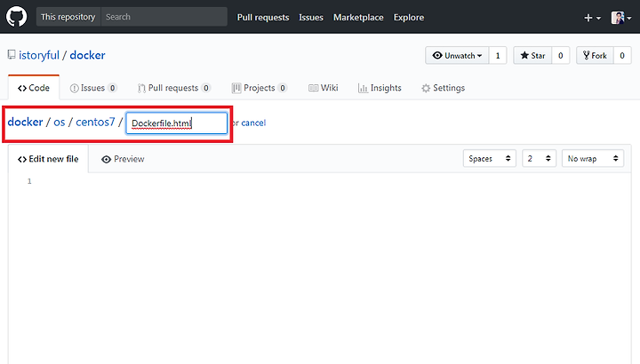Switch to the repository Pull requests tab

point(174,88)
